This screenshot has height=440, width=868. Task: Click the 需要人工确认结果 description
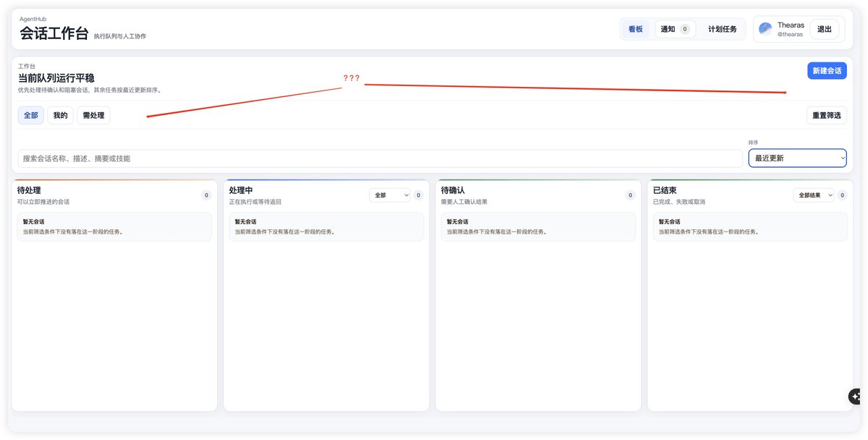point(465,202)
